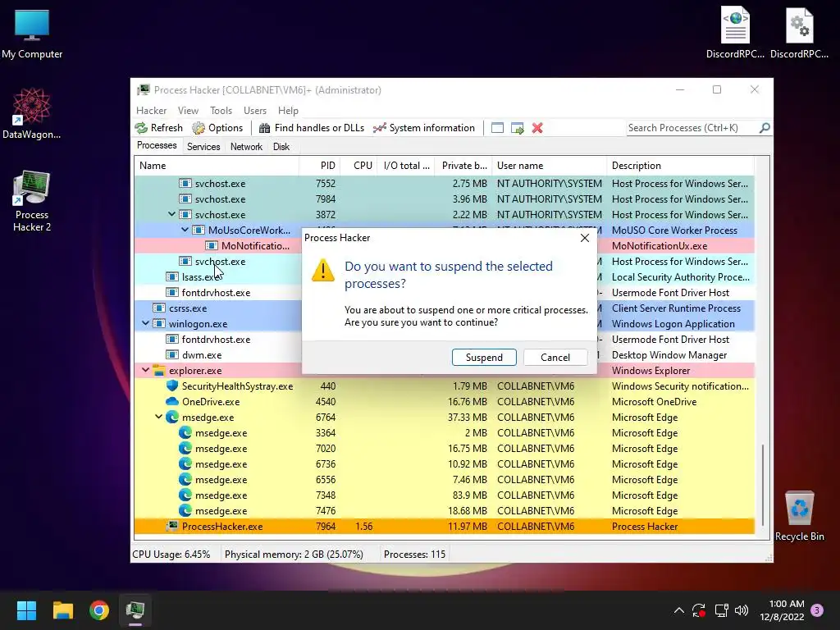Click the msedge.exe 6764 Edge icon
Screen dimensions: 840x630
click(x=172, y=417)
